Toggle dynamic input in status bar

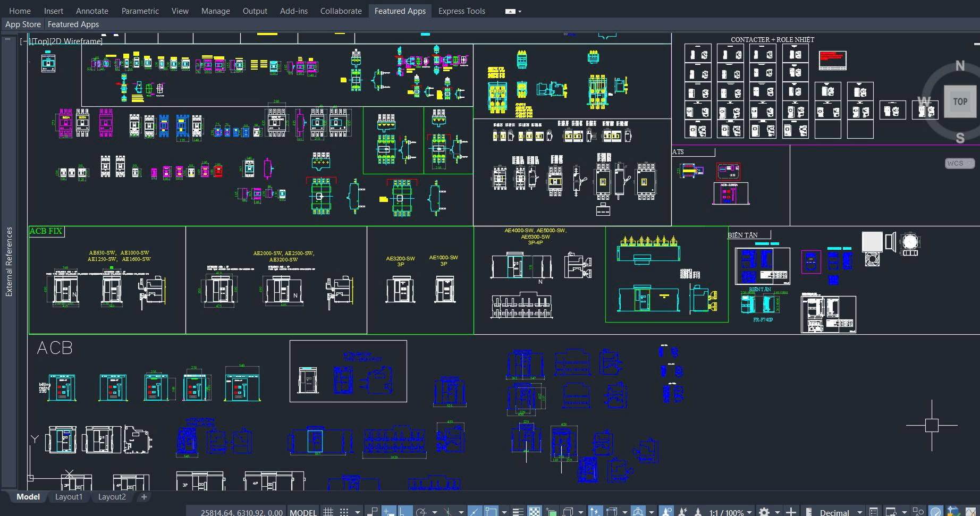click(389, 512)
